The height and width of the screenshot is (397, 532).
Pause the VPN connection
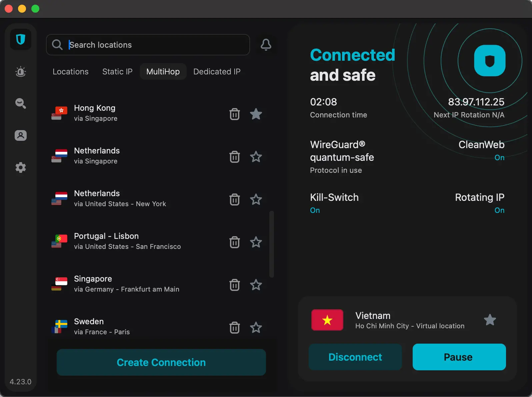point(459,357)
